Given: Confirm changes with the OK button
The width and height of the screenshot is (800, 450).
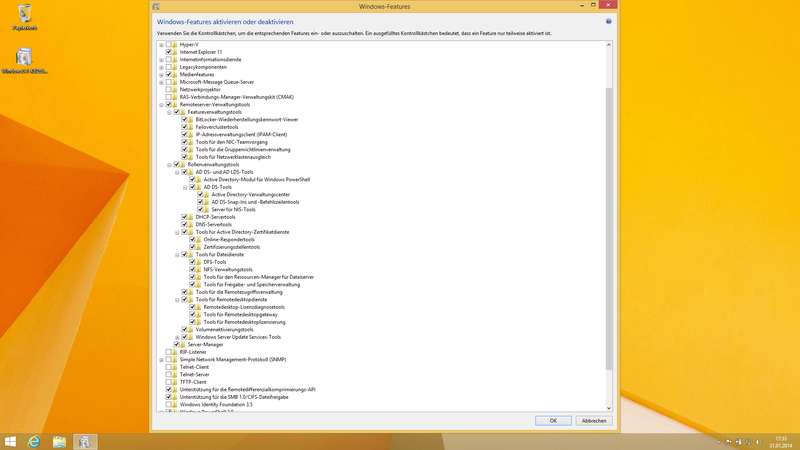Looking at the screenshot, I should click(x=553, y=421).
